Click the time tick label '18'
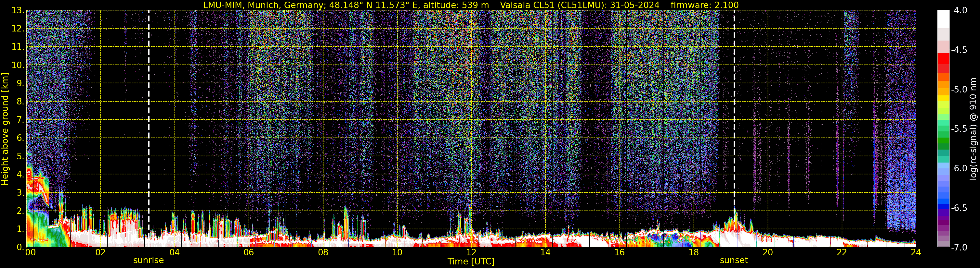 coord(694,252)
